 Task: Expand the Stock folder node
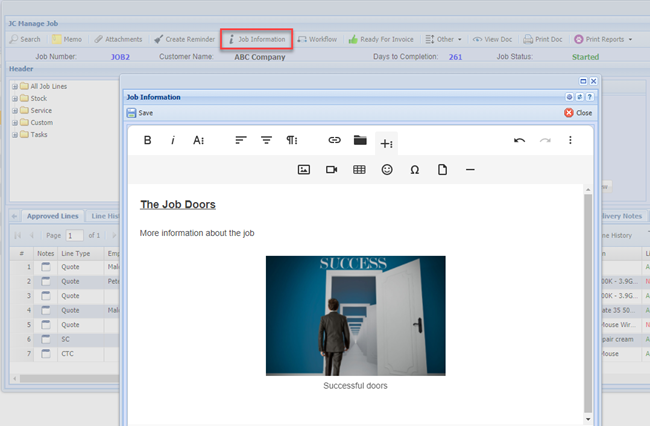(x=15, y=99)
